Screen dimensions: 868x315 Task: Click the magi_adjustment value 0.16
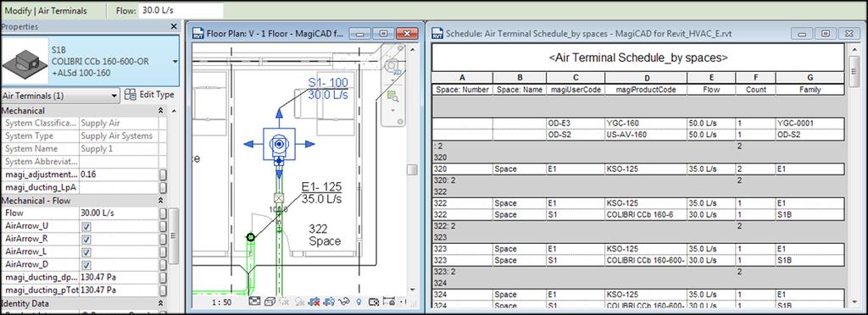tap(119, 174)
